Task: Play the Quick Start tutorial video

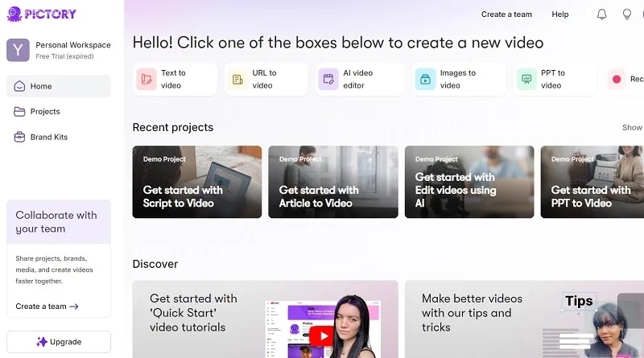Action: [321, 336]
